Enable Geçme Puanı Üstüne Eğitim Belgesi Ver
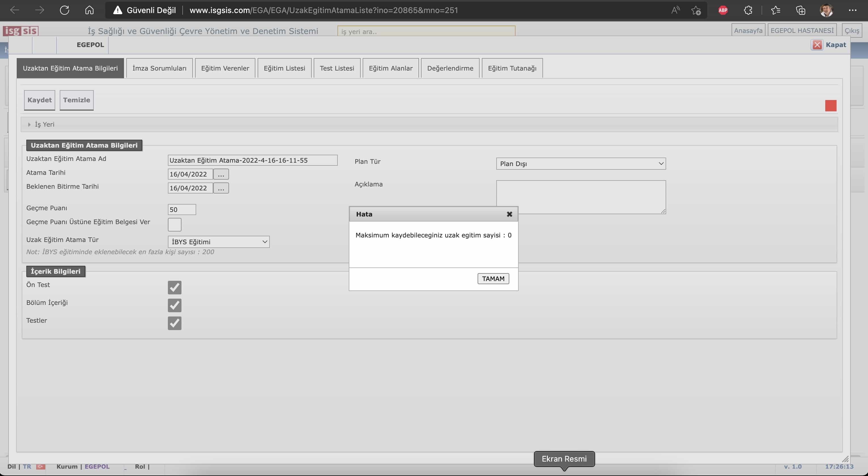The width and height of the screenshot is (868, 476). click(175, 224)
